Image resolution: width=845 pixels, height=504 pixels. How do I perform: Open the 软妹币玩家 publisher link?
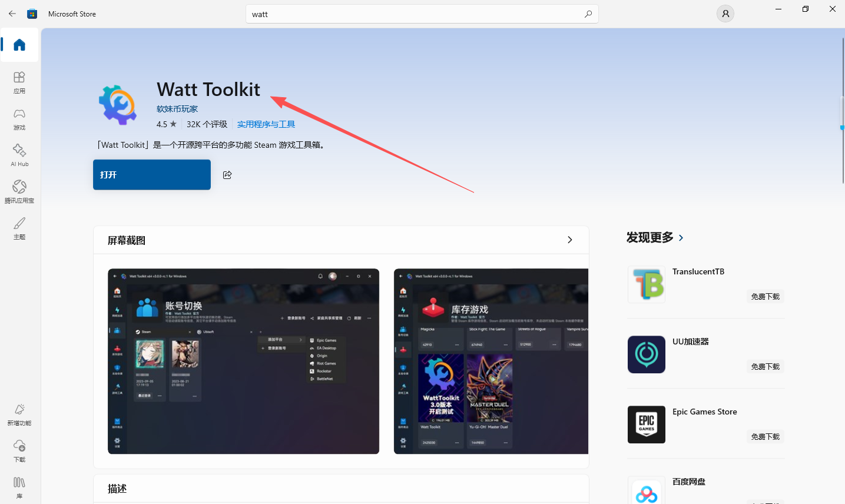click(177, 109)
